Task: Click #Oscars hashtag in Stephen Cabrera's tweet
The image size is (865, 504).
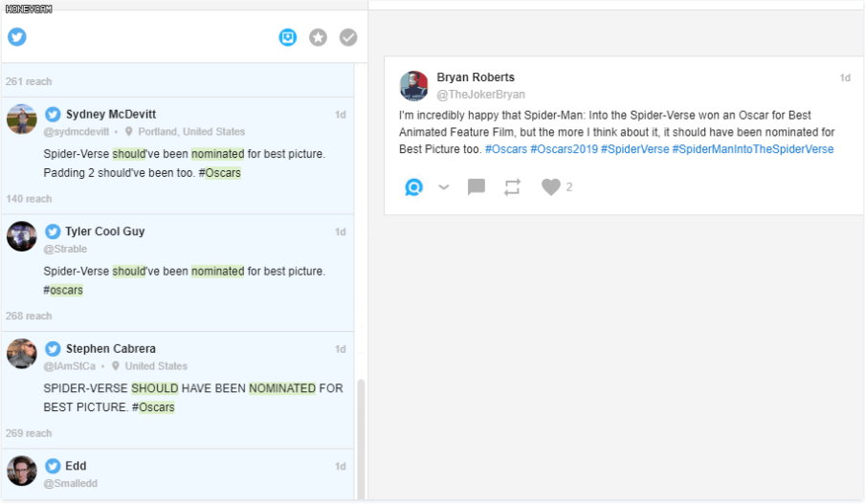Action: (153, 407)
